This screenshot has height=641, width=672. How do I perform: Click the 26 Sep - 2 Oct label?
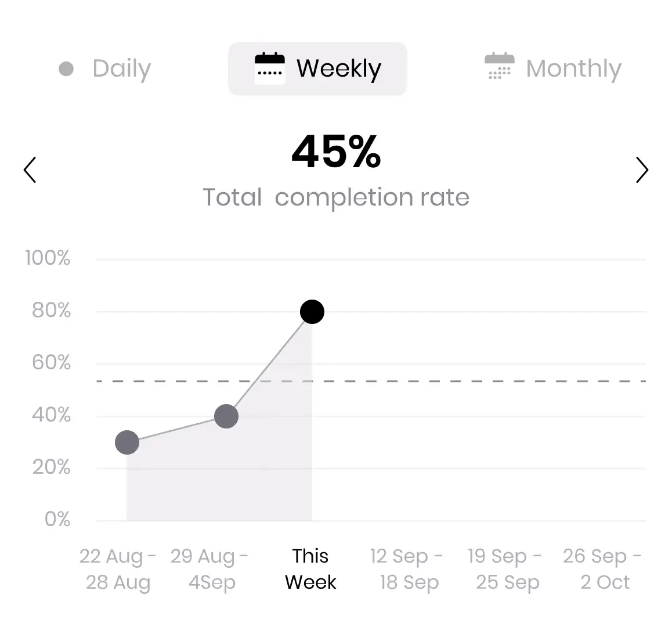point(604,568)
